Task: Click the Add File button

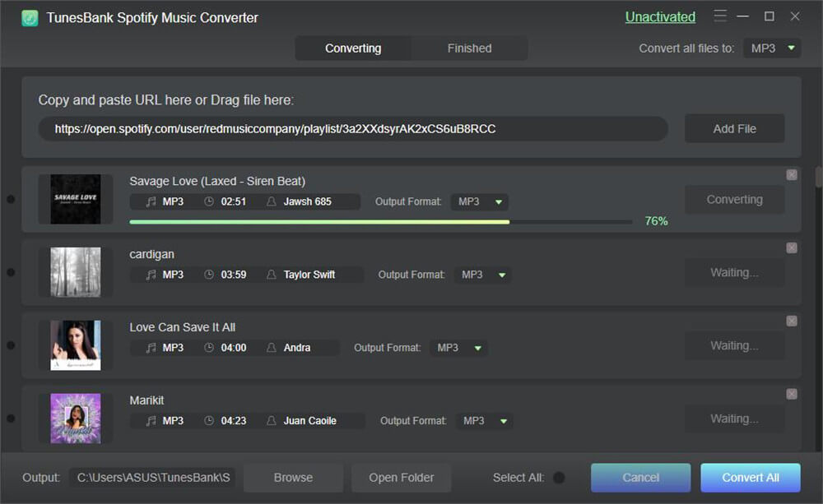Action: pos(735,128)
